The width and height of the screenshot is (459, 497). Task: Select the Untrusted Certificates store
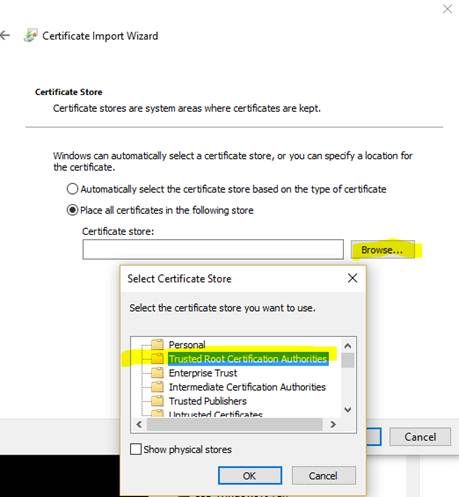(215, 414)
